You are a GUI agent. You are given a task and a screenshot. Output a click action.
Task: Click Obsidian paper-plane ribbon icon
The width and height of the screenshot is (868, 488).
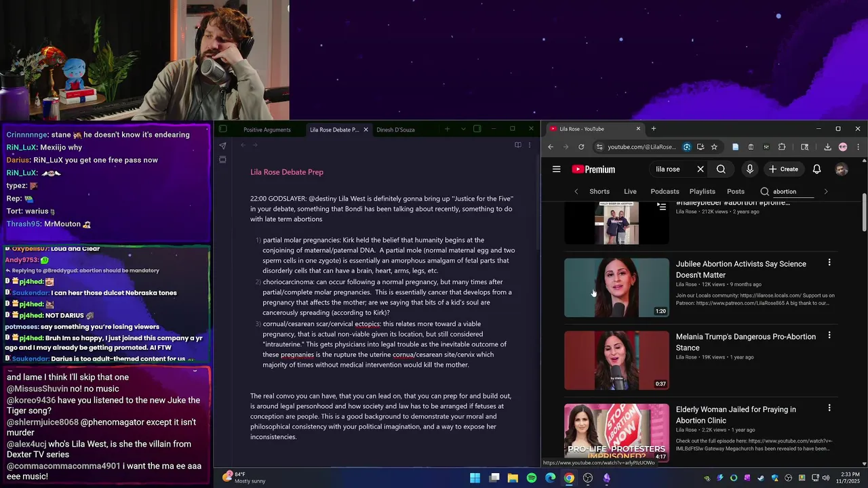point(222,146)
